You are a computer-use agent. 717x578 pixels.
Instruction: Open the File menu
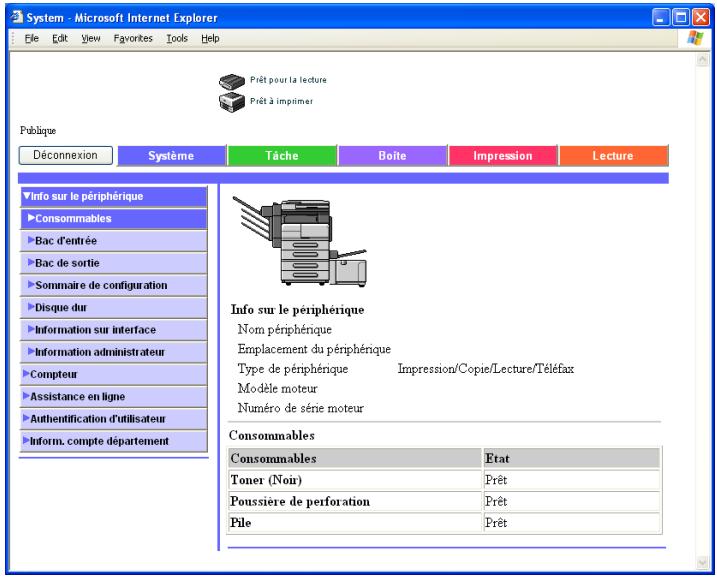point(32,38)
